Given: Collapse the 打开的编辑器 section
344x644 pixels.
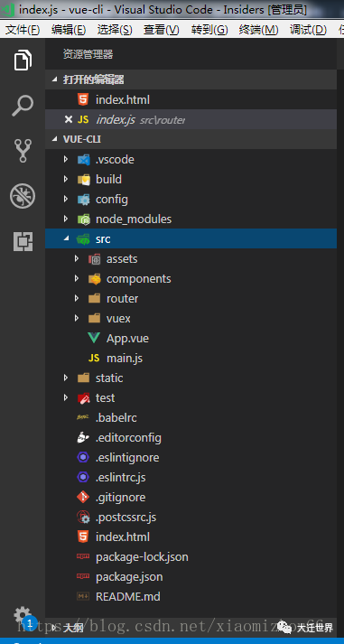Looking at the screenshot, I should (55, 79).
